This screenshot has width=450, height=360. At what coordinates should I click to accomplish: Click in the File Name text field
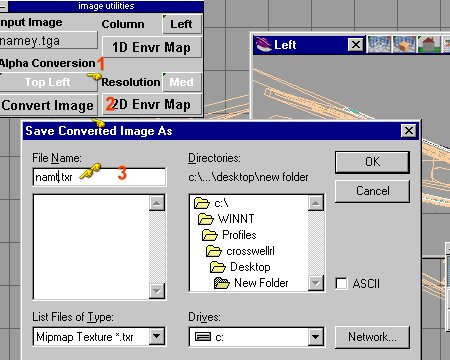point(99,177)
